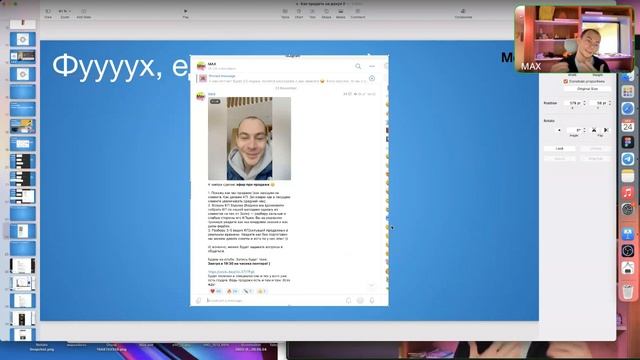Toggle the Constrain proportions checkbox
This screenshot has height=360, width=640.
pos(566,81)
